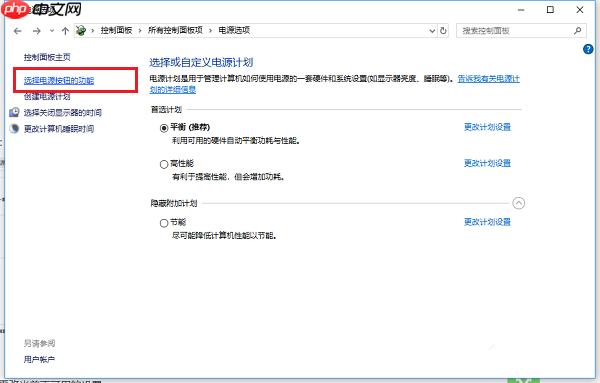Open help with the question mark icon

click(x=588, y=49)
